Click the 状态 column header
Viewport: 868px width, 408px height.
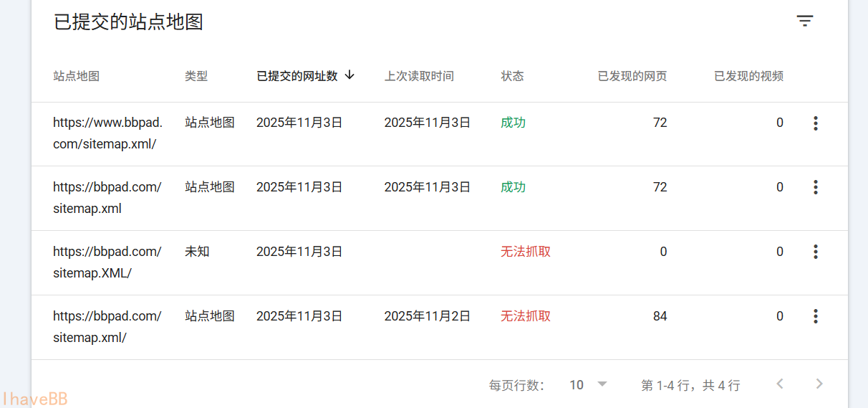click(x=512, y=76)
